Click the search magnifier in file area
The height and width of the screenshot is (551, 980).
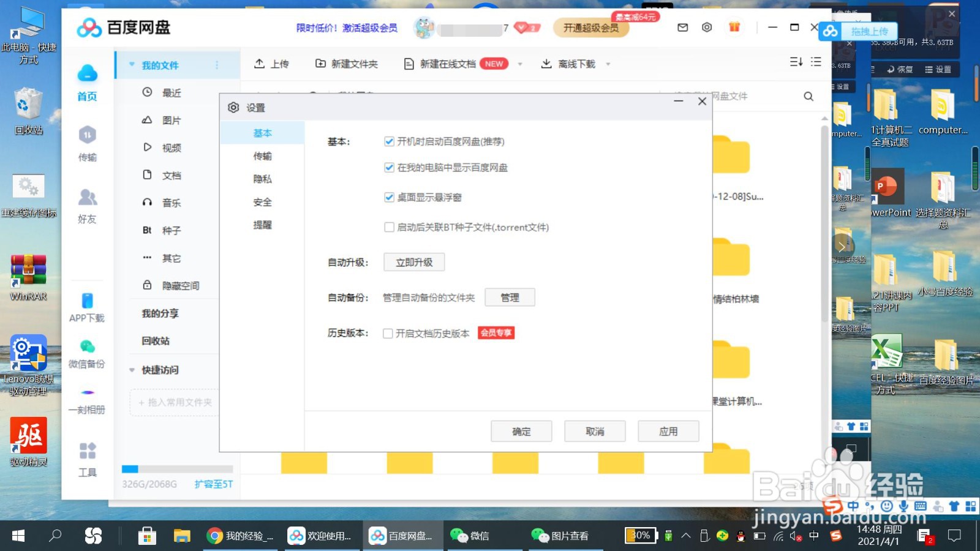coord(809,96)
